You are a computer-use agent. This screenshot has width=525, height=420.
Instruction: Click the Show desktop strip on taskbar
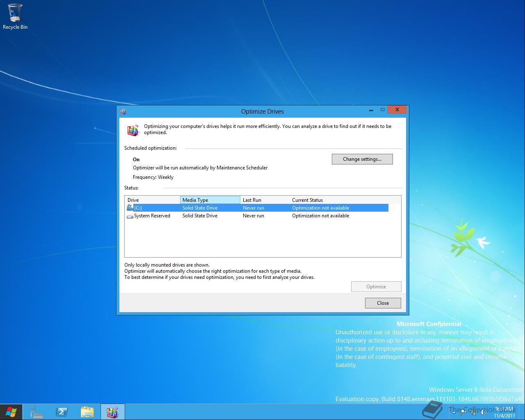click(523, 412)
